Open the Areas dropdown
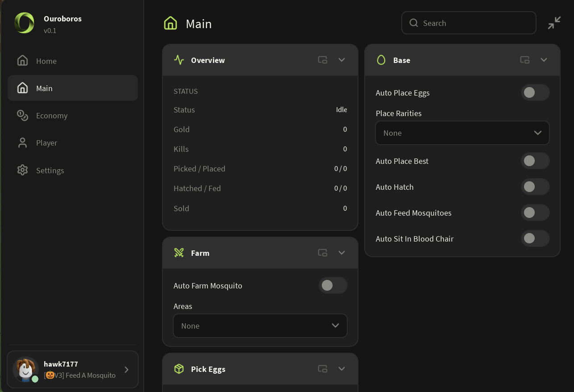The height and width of the screenshot is (392, 574). [260, 325]
